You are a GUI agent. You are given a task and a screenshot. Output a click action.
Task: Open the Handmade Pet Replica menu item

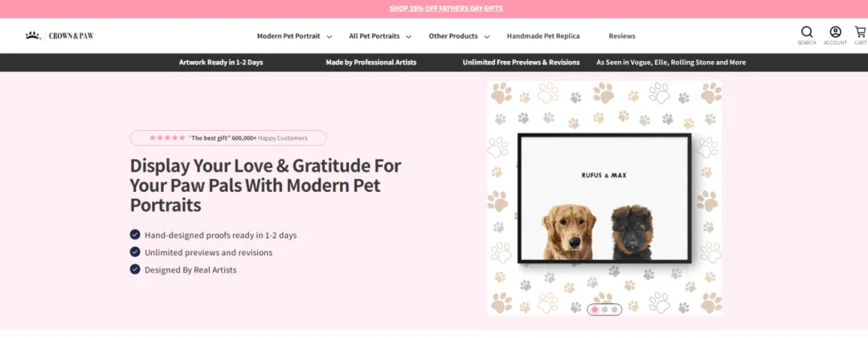point(542,36)
